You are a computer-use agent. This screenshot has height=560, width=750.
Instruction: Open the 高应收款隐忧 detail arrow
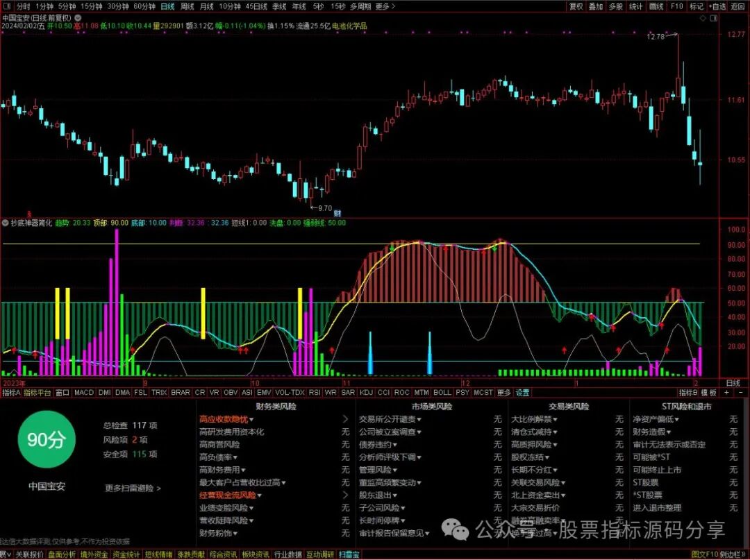click(x=346, y=419)
